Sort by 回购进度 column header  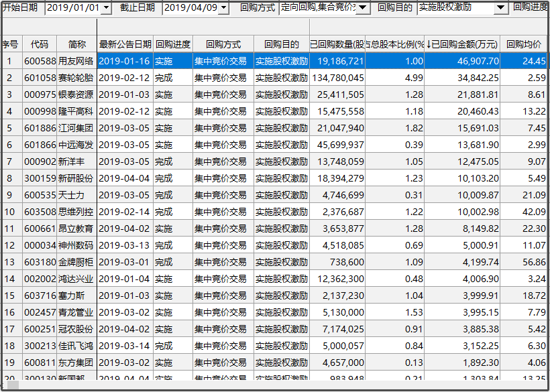point(173,44)
